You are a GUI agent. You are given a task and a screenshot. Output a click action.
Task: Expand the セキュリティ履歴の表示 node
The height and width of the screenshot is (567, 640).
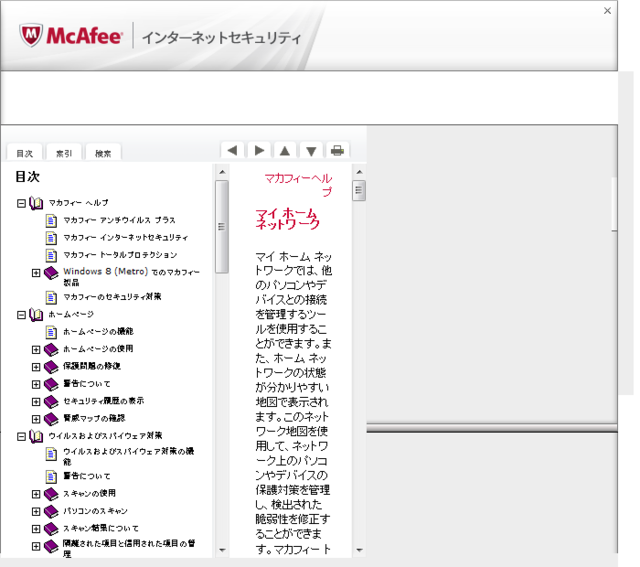[x=36, y=402]
